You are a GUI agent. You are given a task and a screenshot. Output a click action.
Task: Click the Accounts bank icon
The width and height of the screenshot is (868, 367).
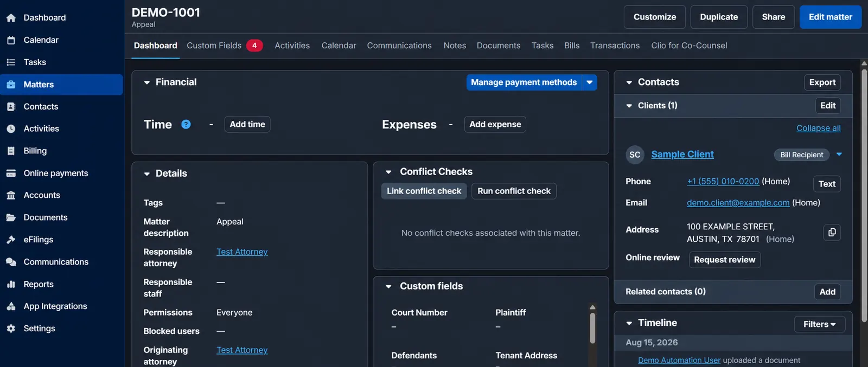point(11,195)
